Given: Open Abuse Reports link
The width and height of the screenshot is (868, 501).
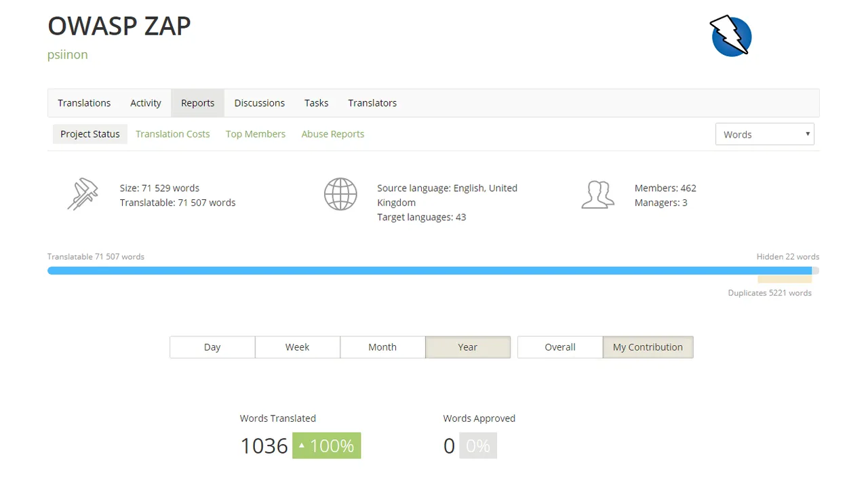Looking at the screenshot, I should 333,134.
